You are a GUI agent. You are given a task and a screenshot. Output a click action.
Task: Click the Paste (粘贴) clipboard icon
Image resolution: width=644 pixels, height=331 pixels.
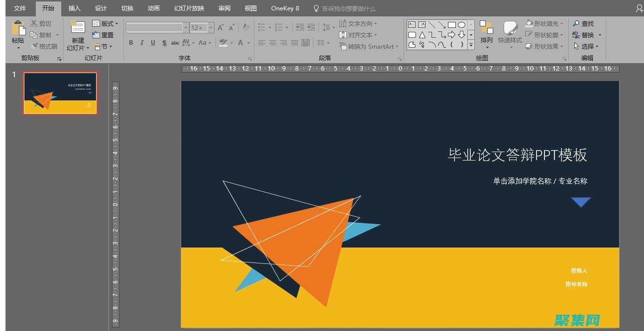click(18, 29)
